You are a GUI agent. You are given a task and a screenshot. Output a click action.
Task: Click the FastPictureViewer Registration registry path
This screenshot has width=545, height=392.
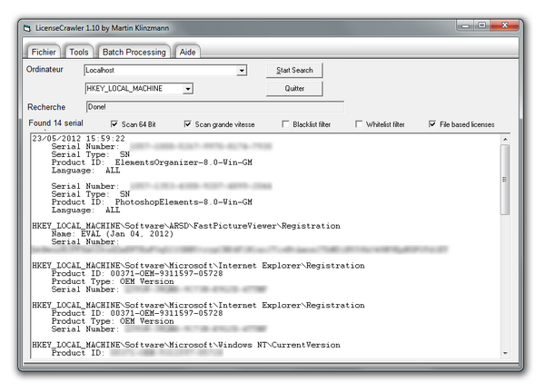click(x=186, y=226)
